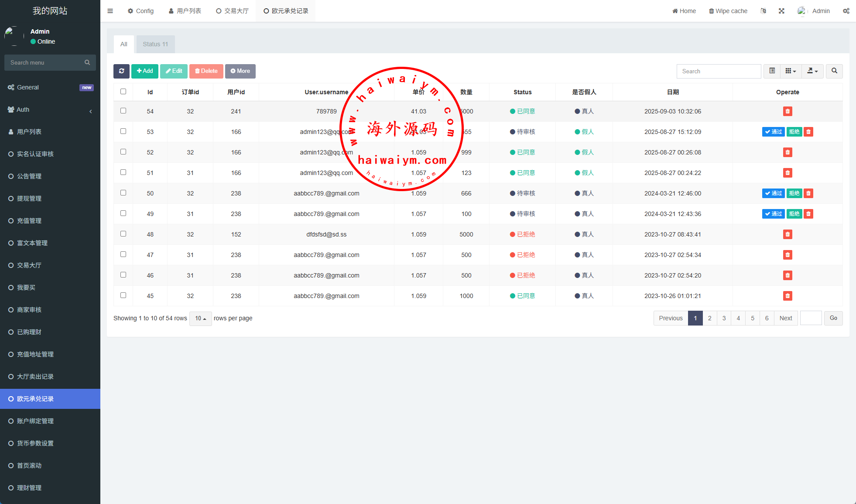This screenshot has width=856, height=504.
Task: Click the language translation icon
Action: (x=763, y=11)
